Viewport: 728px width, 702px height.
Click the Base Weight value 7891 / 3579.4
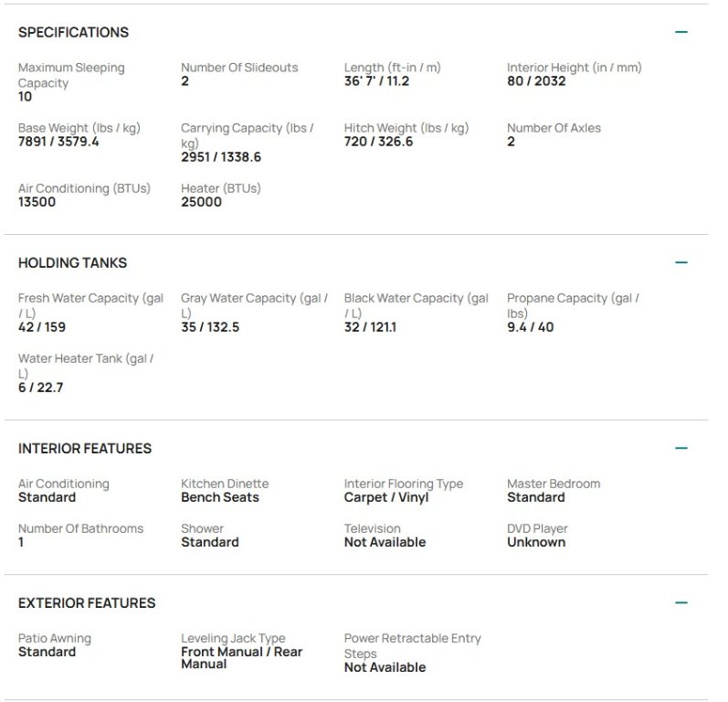(x=58, y=142)
